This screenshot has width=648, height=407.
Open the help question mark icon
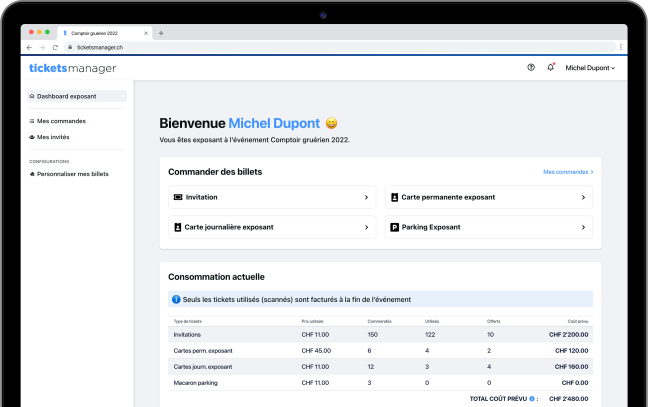(531, 68)
